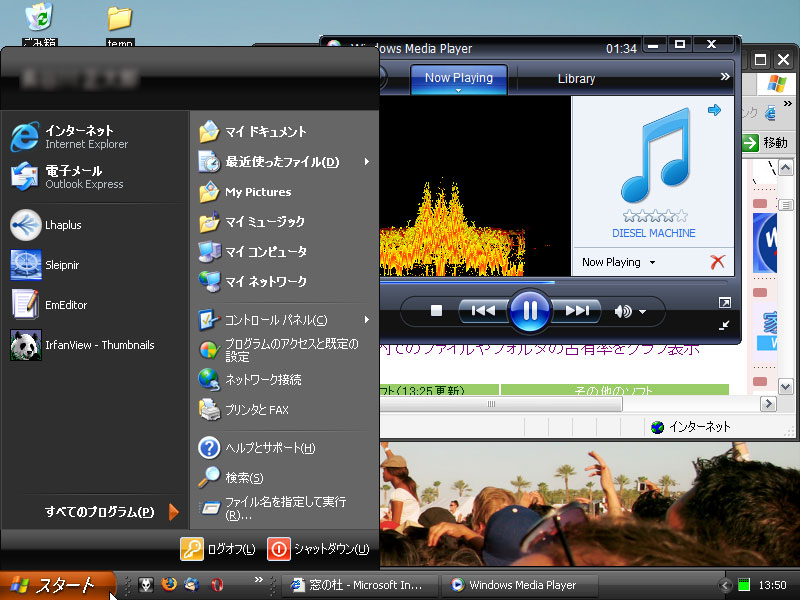
Task: Pause the currently playing track
Action: (529, 311)
